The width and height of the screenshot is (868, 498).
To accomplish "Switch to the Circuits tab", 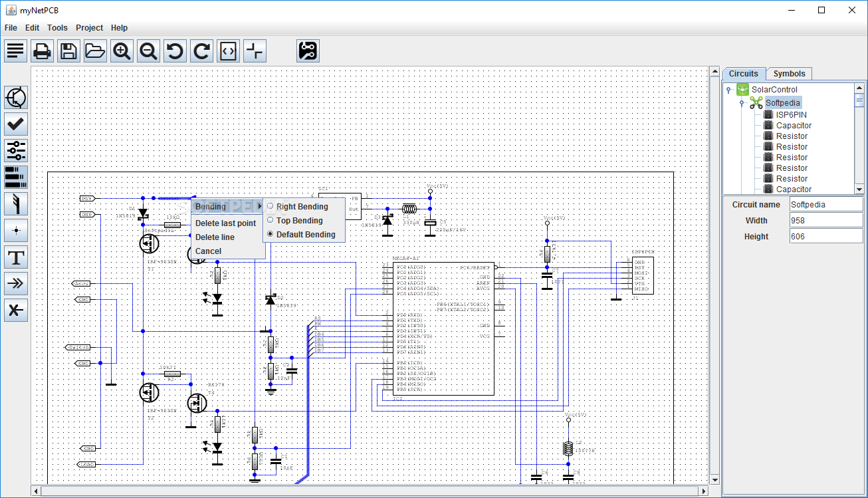I will point(744,74).
